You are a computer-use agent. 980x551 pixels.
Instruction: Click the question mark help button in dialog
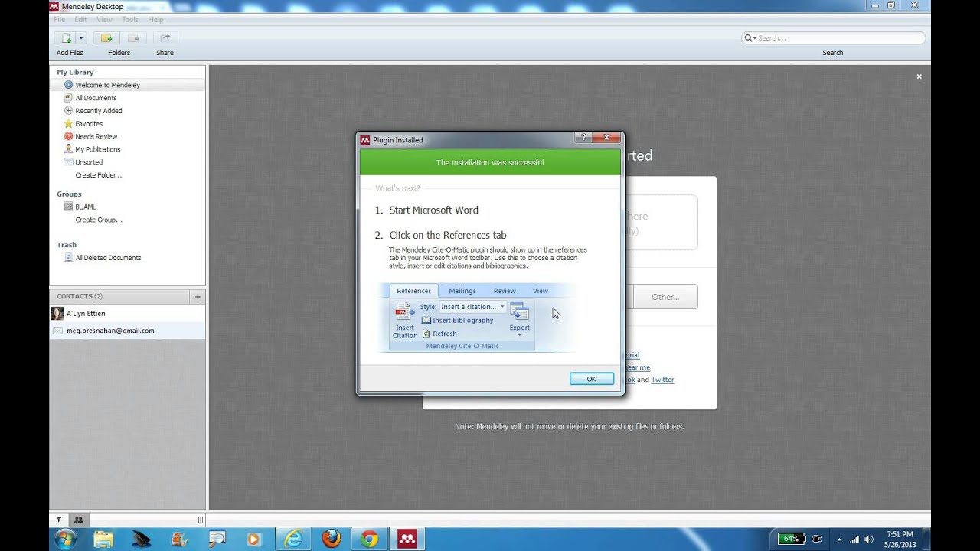point(583,138)
